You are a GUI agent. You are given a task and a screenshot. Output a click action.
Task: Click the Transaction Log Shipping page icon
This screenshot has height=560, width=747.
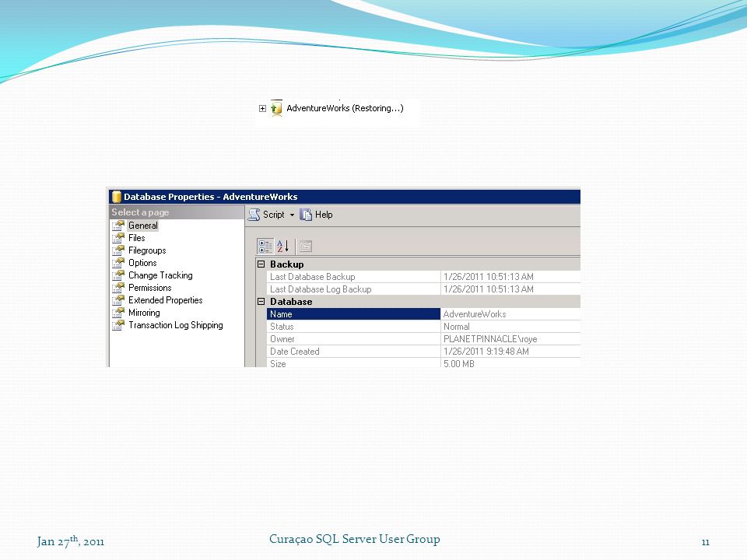tap(118, 325)
